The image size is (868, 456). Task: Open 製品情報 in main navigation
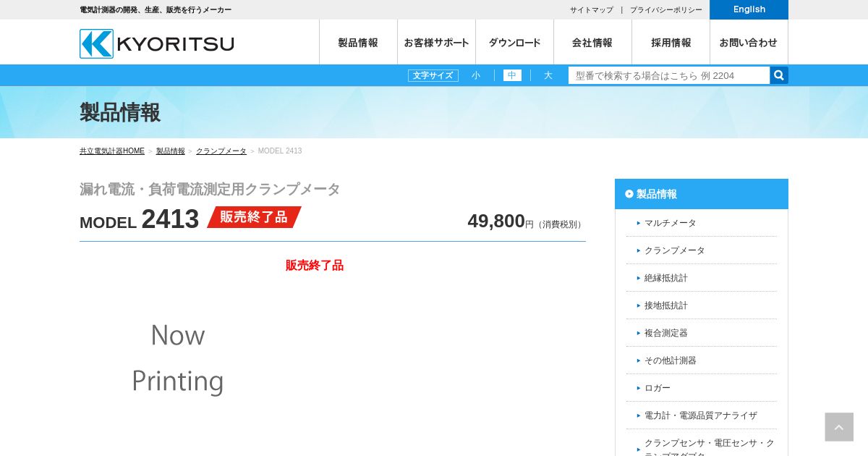(x=358, y=43)
